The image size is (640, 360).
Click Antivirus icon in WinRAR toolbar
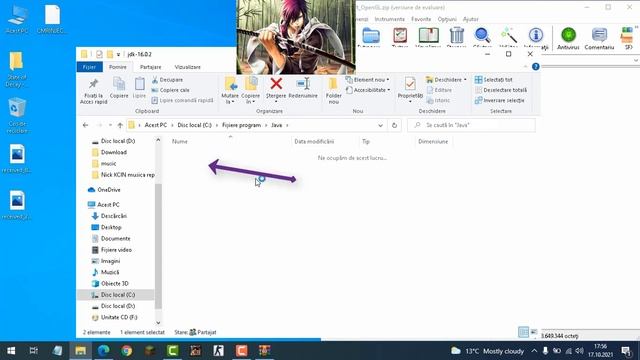(x=568, y=38)
